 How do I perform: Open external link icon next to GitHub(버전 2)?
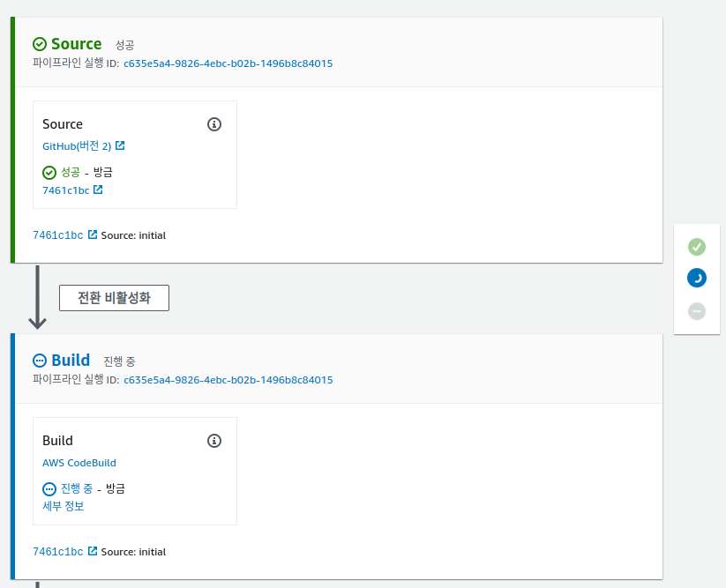pyautogui.click(x=120, y=145)
